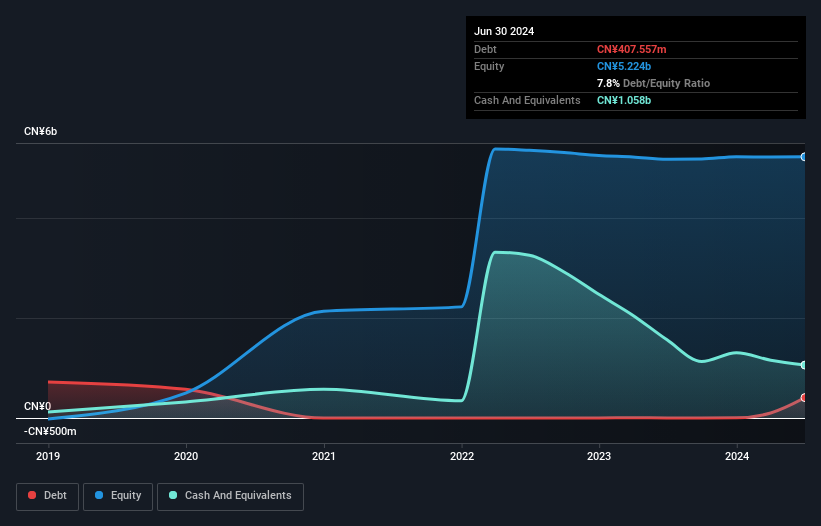Viewport: 821px width, 526px height.
Task: Click the CN¥5.224b equity value
Action: pyautogui.click(x=624, y=66)
